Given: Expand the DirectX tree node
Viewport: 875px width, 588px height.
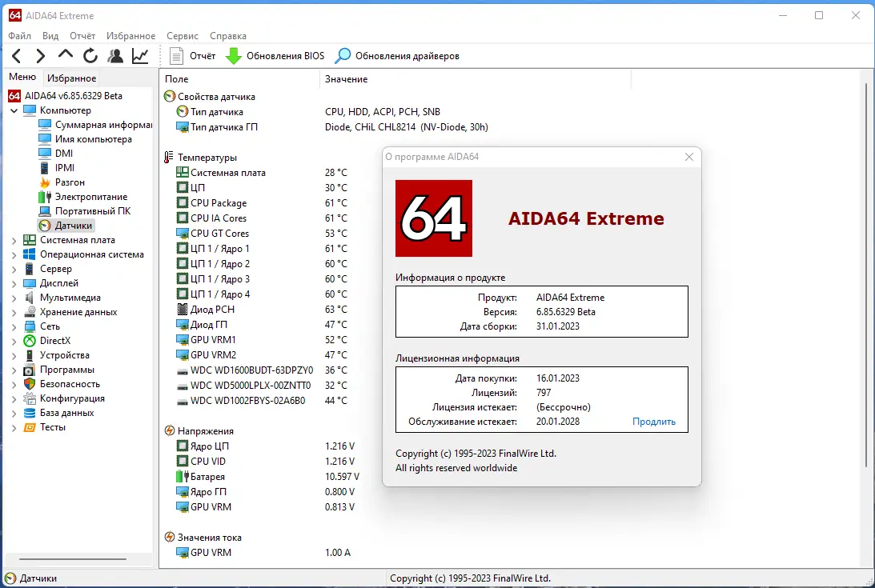Looking at the screenshot, I should pyautogui.click(x=14, y=342).
